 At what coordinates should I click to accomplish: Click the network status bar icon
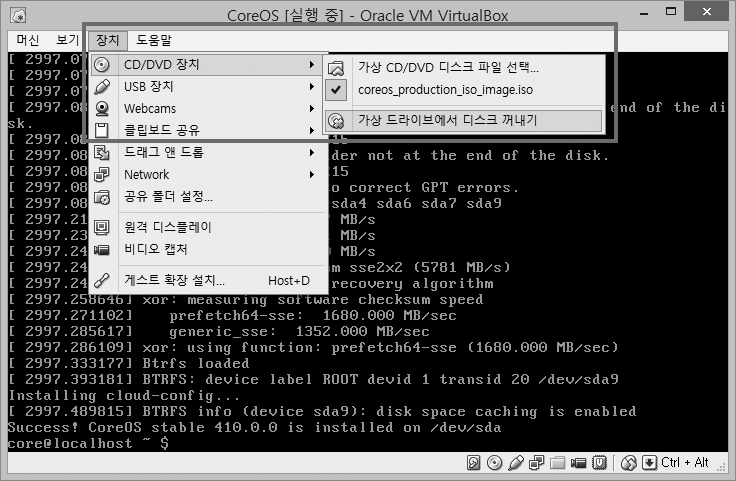(x=535, y=463)
